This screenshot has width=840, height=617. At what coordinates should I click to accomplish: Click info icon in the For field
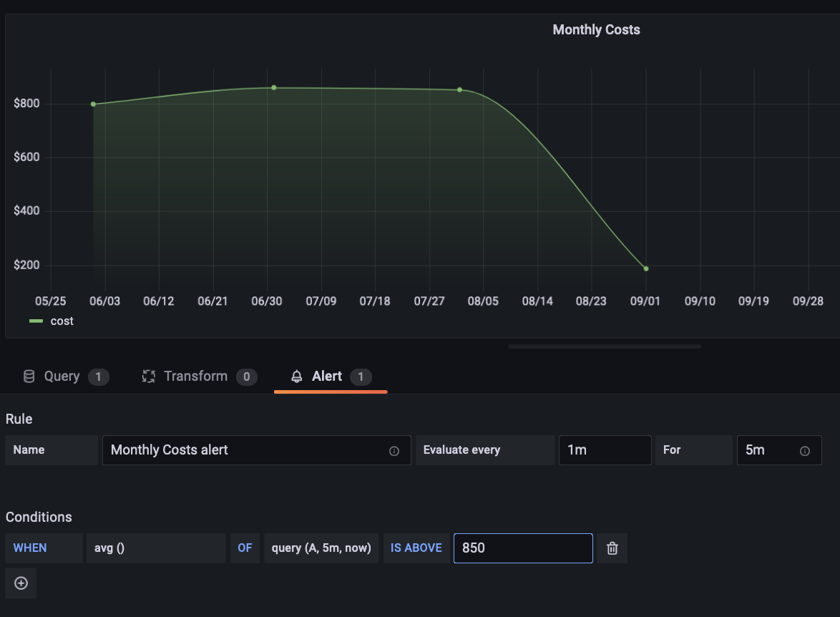[x=805, y=451]
